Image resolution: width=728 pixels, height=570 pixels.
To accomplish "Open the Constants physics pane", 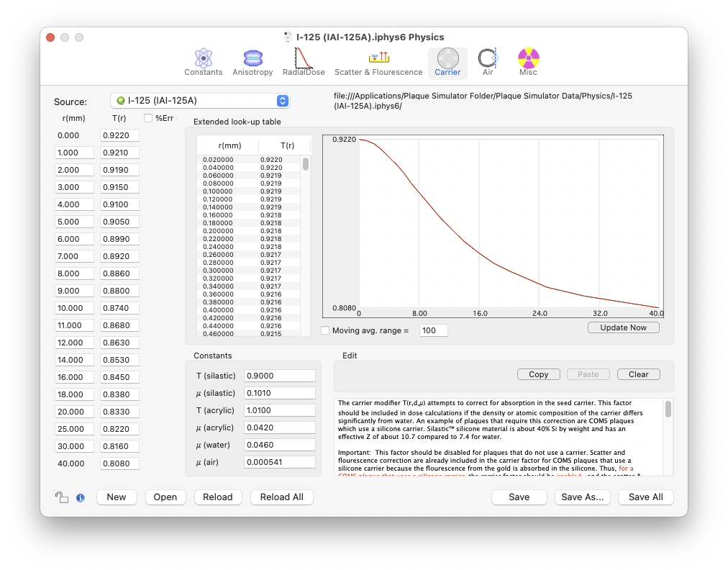I will tap(203, 62).
